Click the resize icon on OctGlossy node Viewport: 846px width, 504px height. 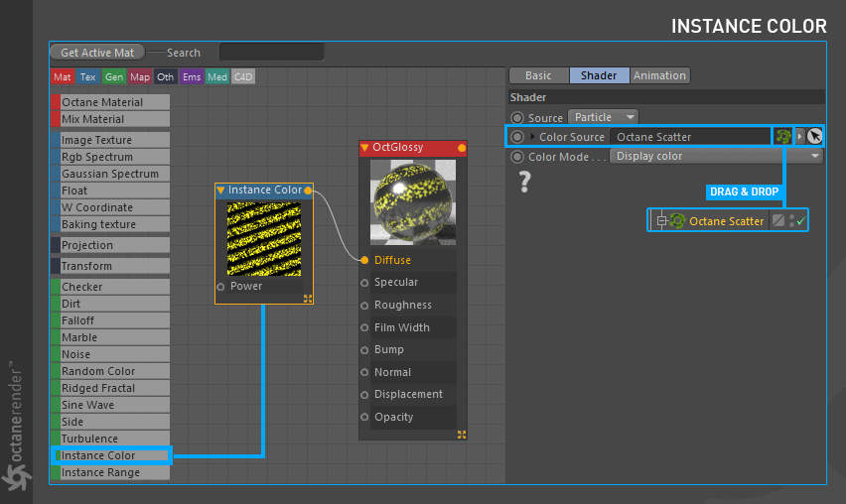tap(461, 435)
